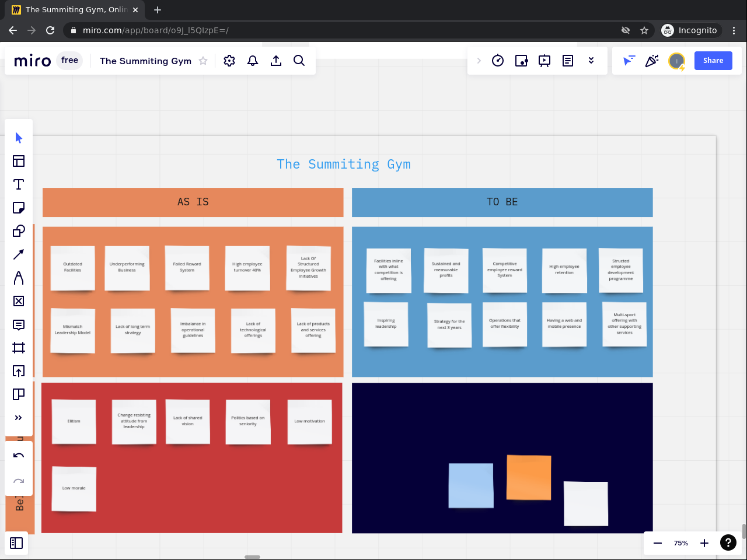
Task: Reload the page
Action: [x=50, y=30]
